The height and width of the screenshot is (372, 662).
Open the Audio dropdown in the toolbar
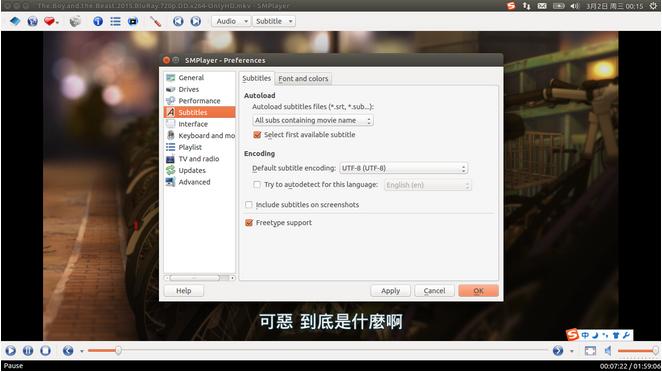pyautogui.click(x=231, y=21)
